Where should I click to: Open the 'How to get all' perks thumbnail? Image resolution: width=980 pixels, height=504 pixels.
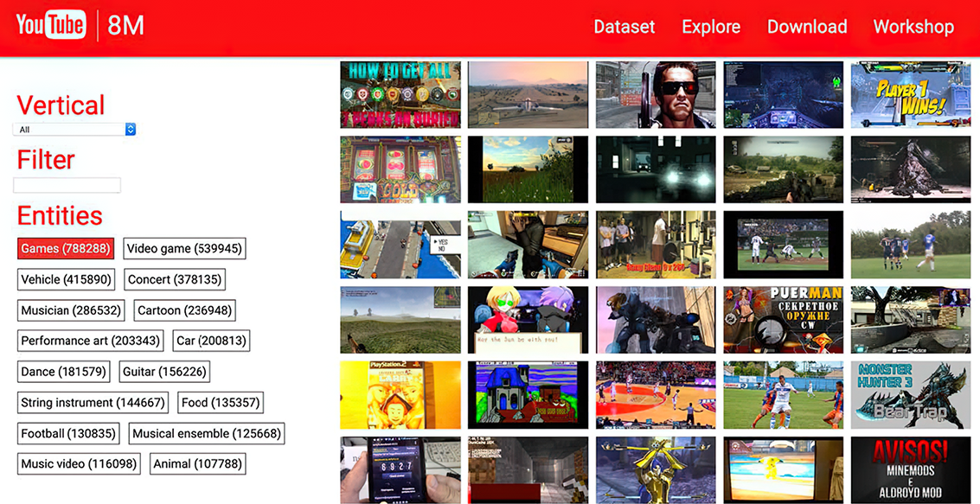coord(400,94)
